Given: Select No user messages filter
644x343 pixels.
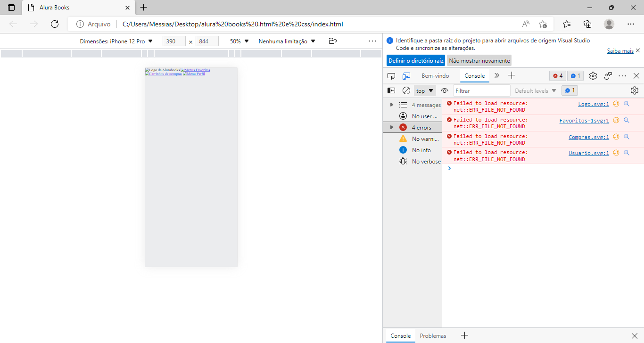Looking at the screenshot, I should 413,116.
